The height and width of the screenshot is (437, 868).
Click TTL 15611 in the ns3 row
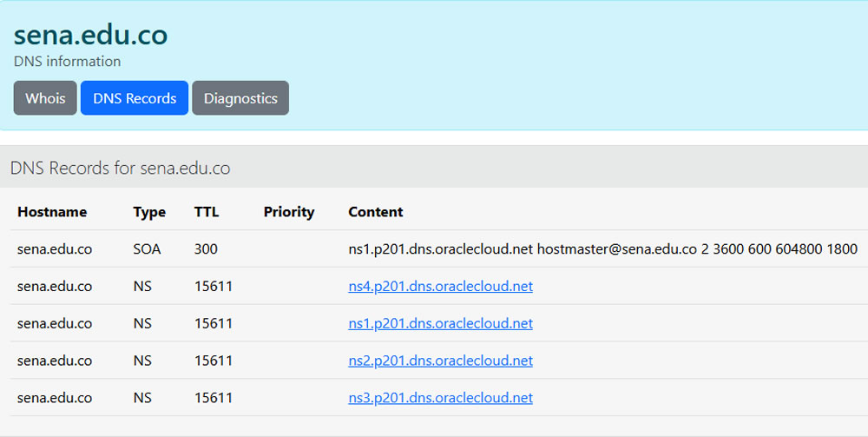[214, 398]
